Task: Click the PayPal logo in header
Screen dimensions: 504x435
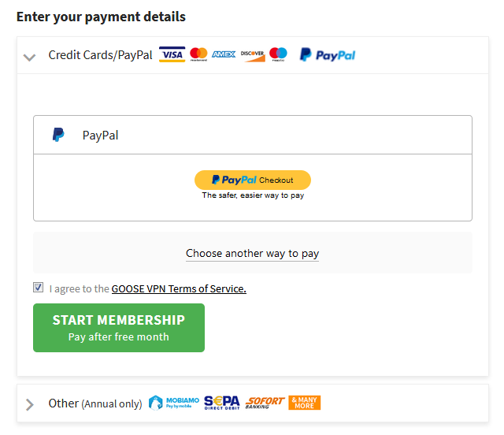Action: [328, 55]
